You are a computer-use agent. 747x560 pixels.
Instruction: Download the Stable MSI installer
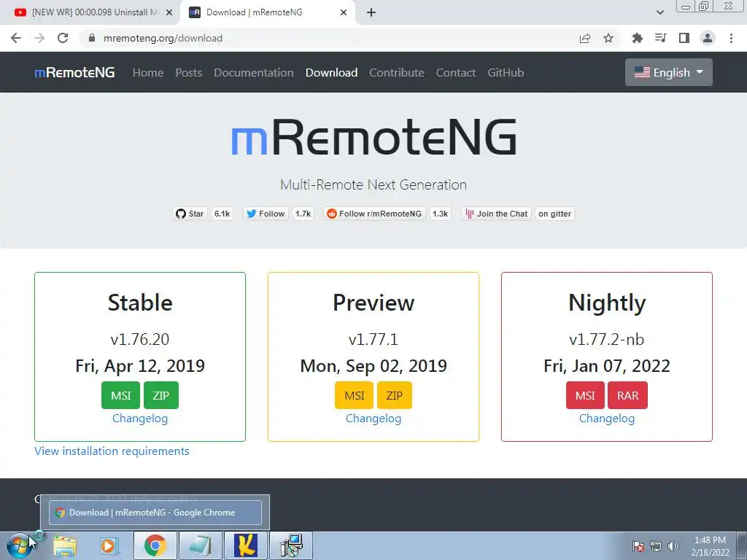(x=120, y=395)
